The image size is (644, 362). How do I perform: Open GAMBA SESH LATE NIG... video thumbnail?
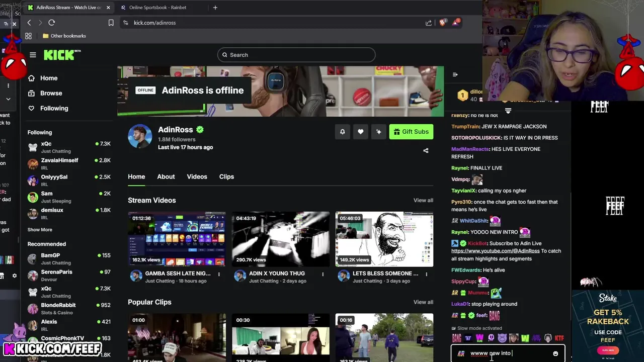tap(177, 239)
